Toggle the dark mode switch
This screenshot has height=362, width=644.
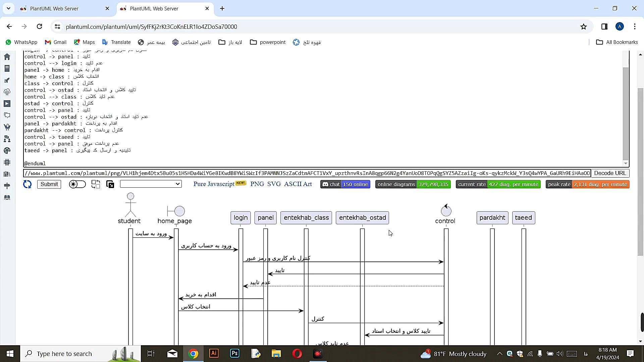coord(77,184)
